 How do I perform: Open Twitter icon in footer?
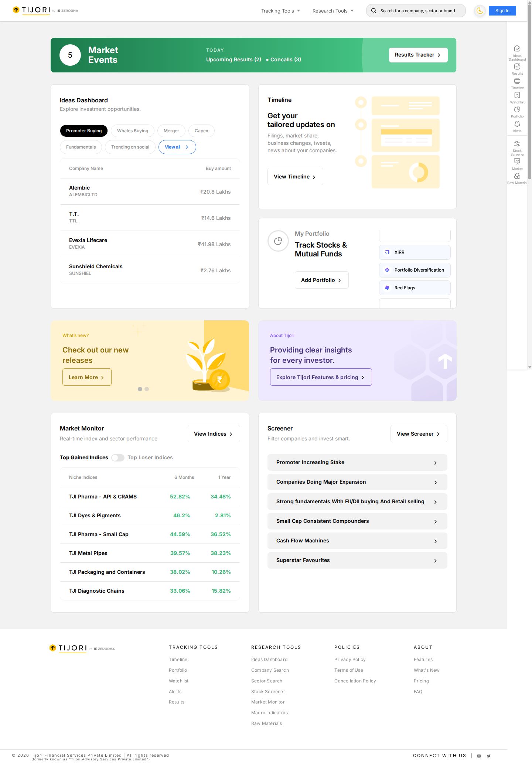(x=488, y=756)
